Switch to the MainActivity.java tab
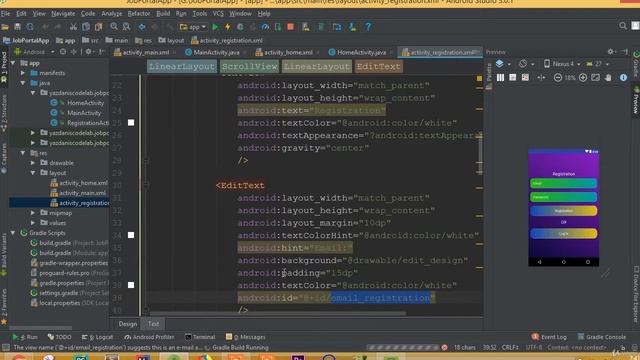This screenshot has height=360, width=640. [x=216, y=52]
